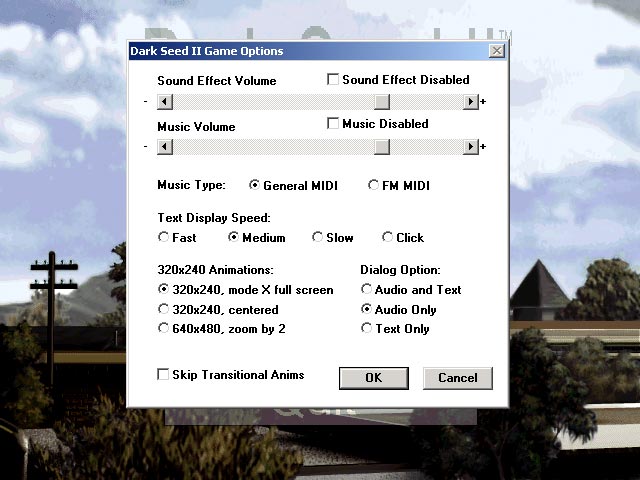Click the Sound Effect Volume slider track left of thumb

point(273,102)
